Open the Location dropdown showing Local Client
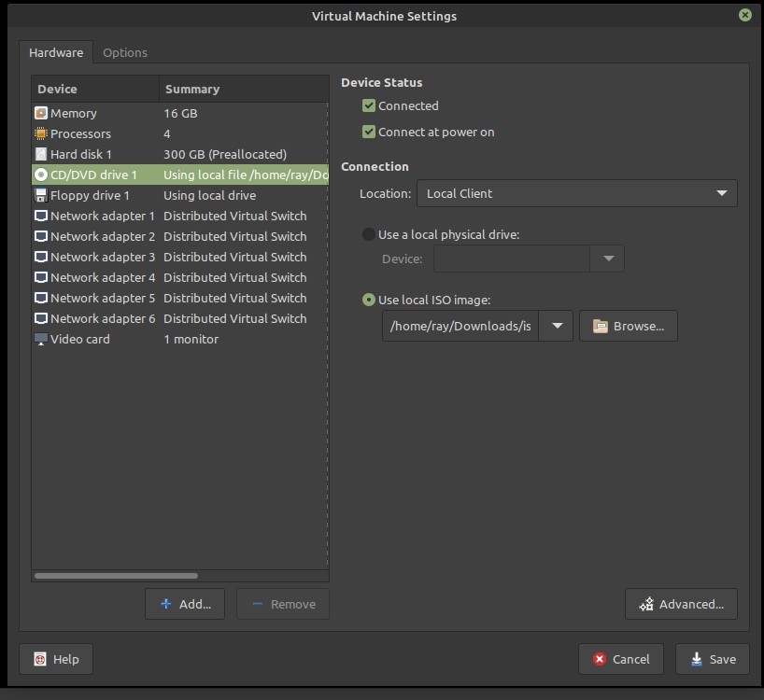This screenshot has height=700, width=764. point(577,194)
